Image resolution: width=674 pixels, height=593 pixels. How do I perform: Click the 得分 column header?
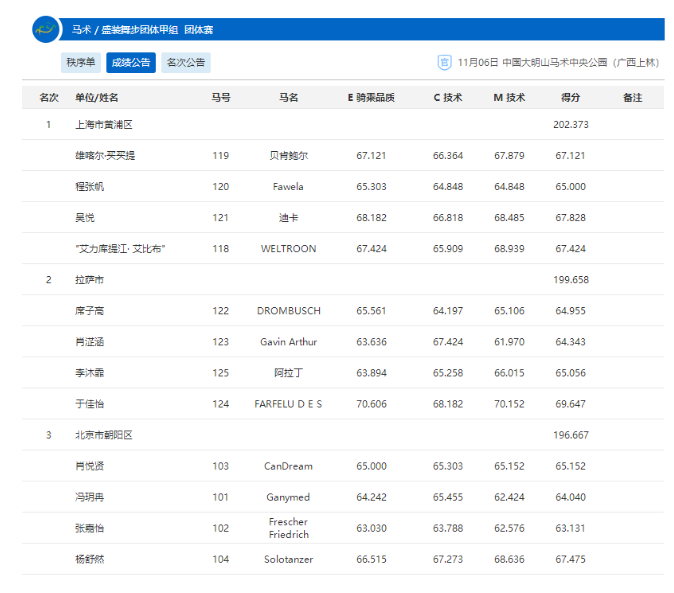click(x=571, y=98)
